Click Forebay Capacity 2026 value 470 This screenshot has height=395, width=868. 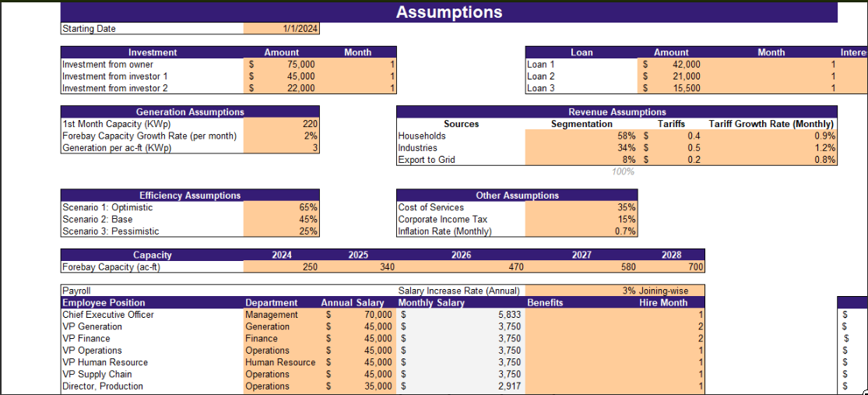pyautogui.click(x=461, y=267)
